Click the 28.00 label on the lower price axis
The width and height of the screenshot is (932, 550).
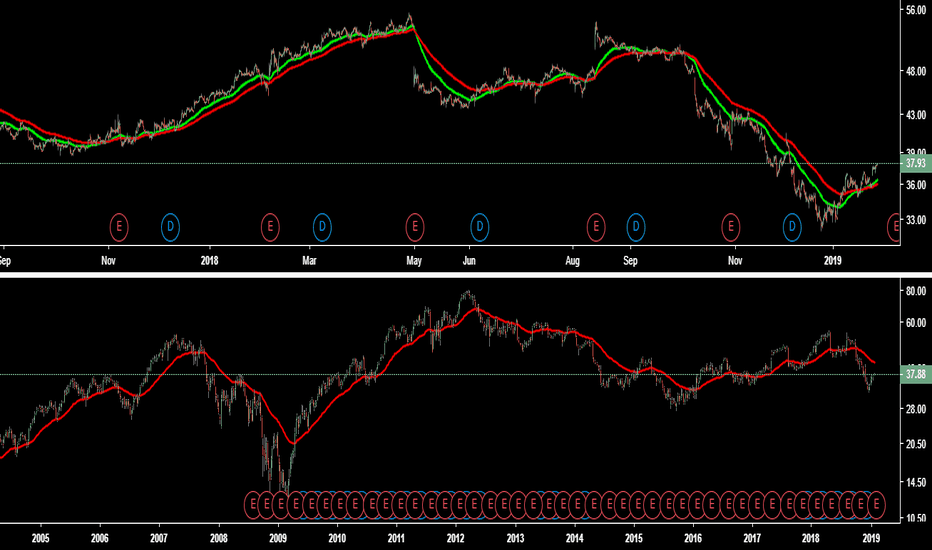click(916, 409)
